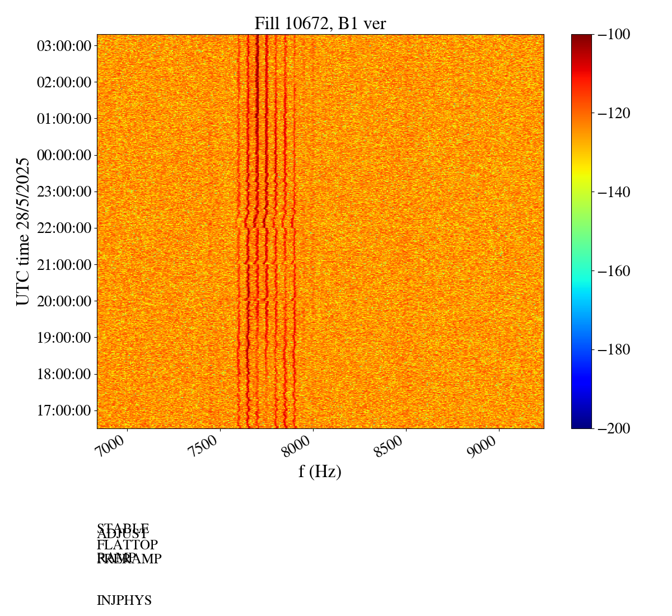
Task: Select the 20:00:00 time tick label
Action: (x=64, y=301)
